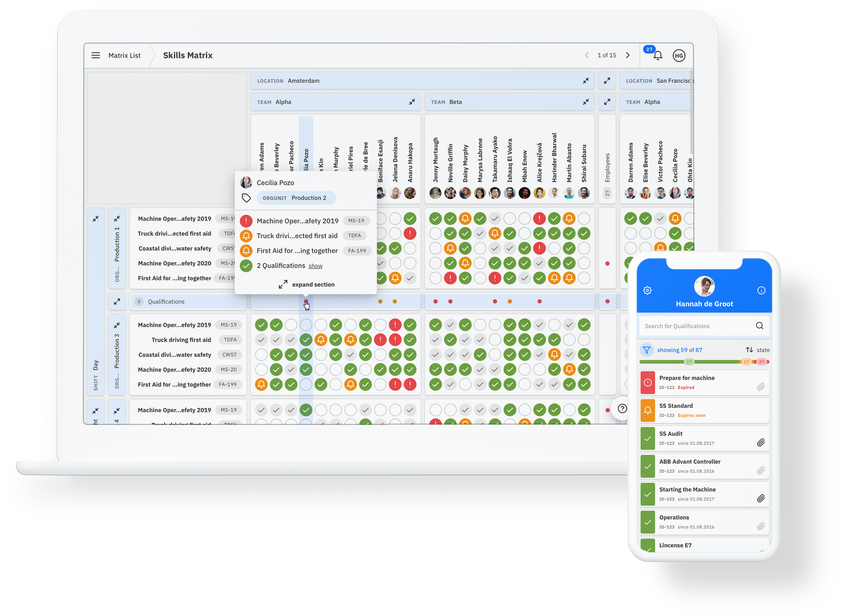Open settings gear in phone app
The height and width of the screenshot is (616, 841).
647,291
